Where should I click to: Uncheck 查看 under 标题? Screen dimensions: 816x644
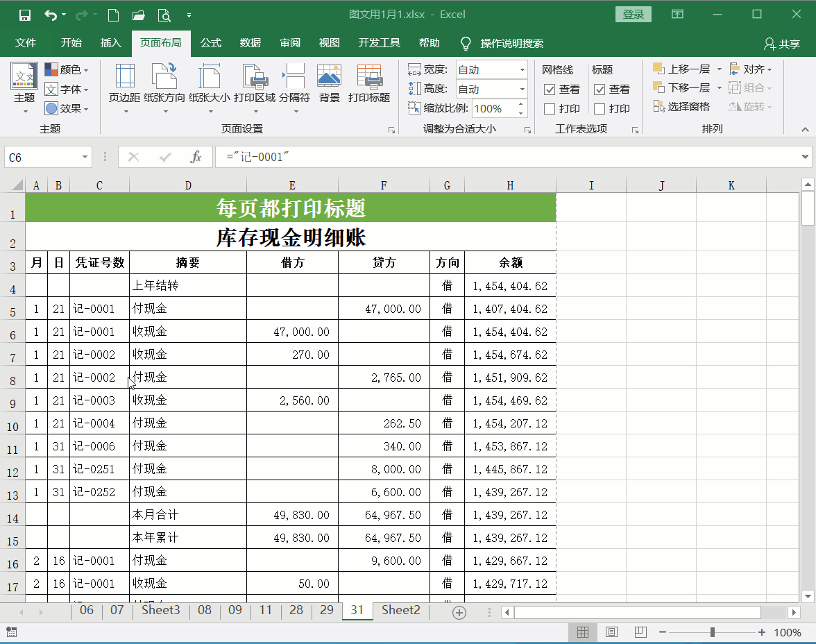(601, 90)
